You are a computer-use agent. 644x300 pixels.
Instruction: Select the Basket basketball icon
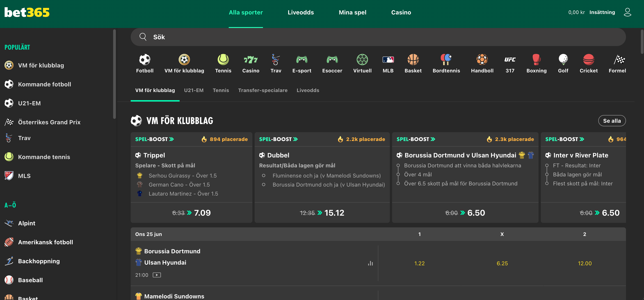(x=413, y=60)
